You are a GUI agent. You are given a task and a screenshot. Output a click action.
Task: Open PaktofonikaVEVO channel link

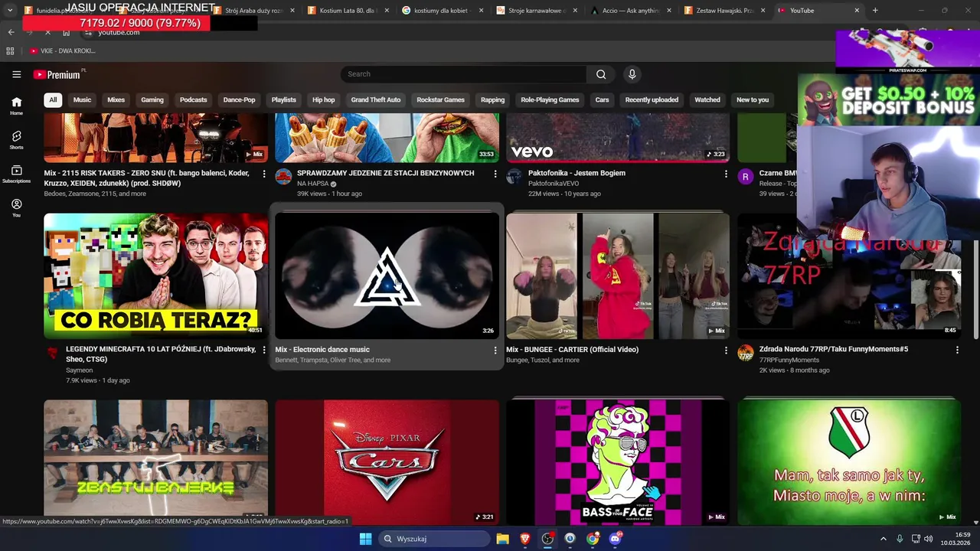554,184
